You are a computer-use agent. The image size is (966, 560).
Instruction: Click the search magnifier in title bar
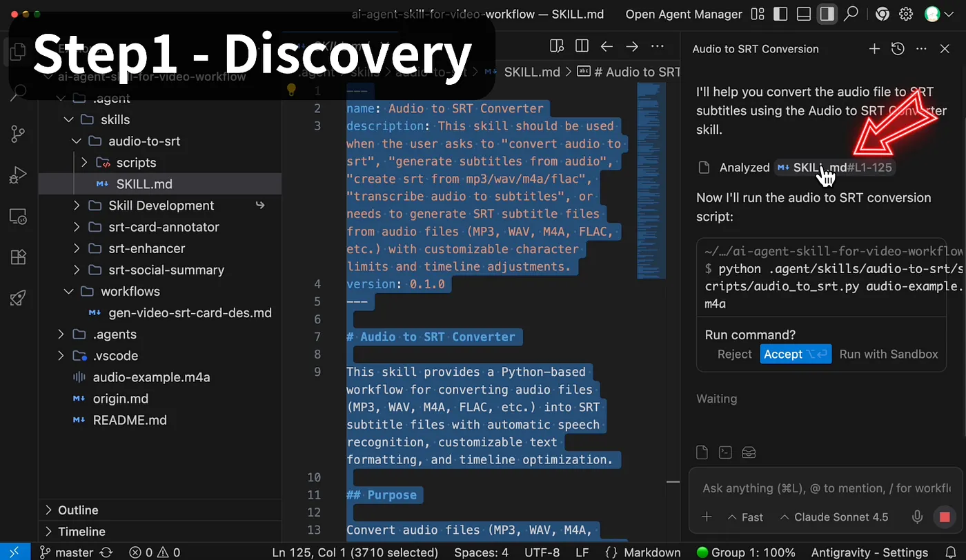coord(851,14)
